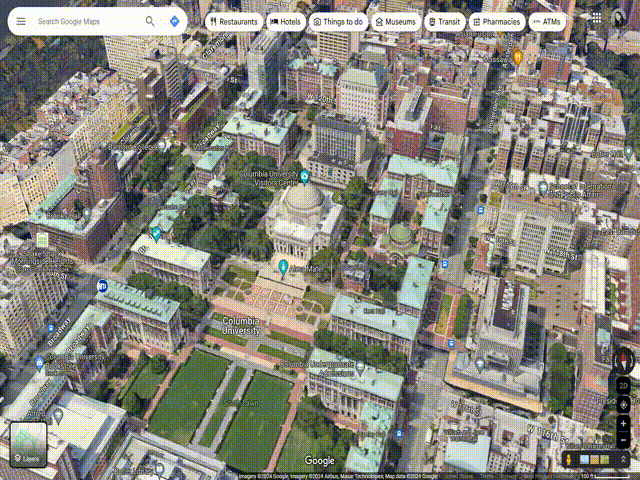Open the hamburger menu in search bar

click(21, 21)
